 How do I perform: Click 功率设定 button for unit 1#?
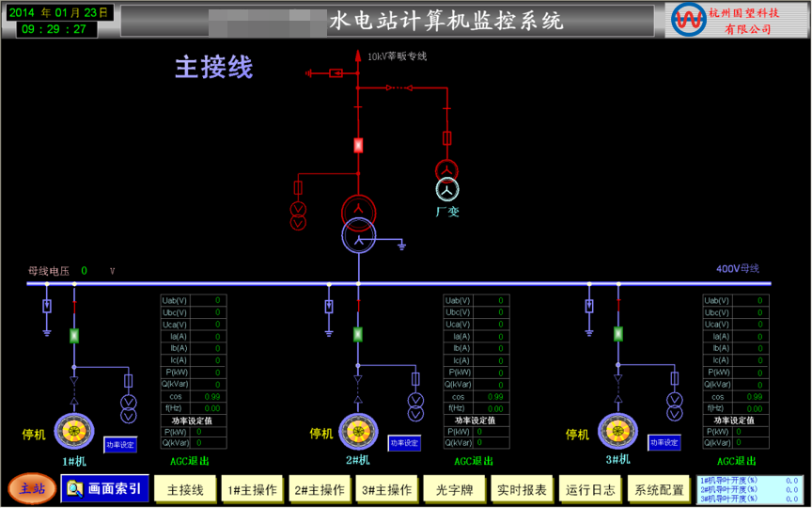point(120,444)
